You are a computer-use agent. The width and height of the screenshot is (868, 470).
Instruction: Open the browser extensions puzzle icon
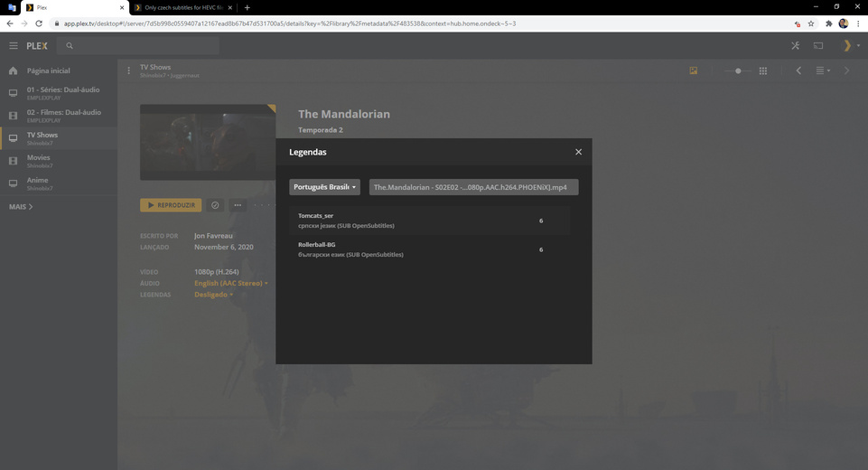(x=828, y=23)
